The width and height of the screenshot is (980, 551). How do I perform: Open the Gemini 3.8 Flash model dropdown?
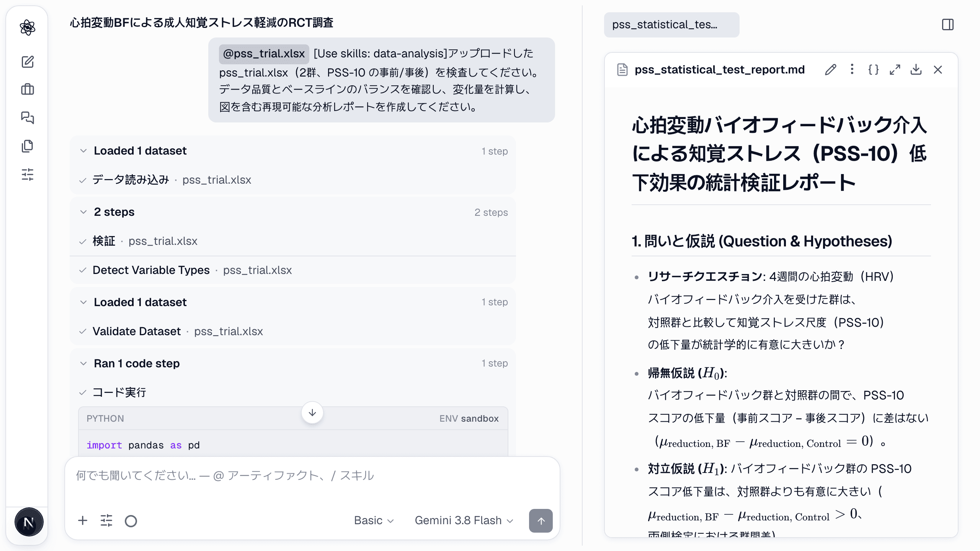pyautogui.click(x=464, y=521)
